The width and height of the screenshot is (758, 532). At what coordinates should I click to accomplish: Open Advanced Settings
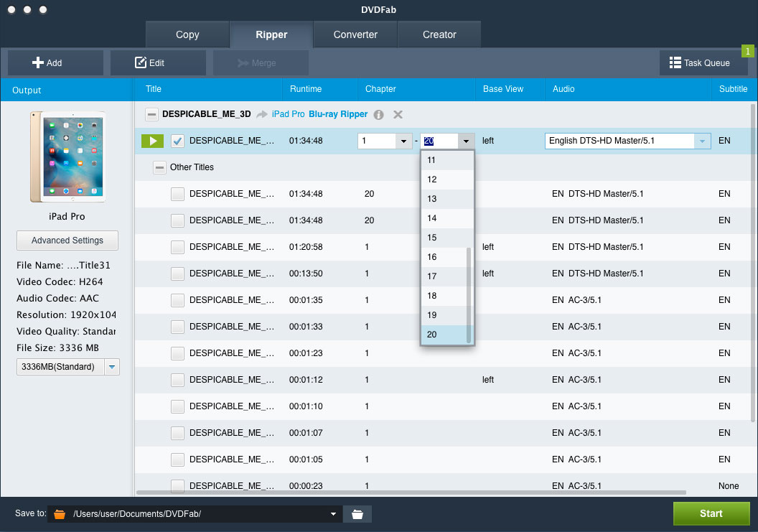(67, 241)
